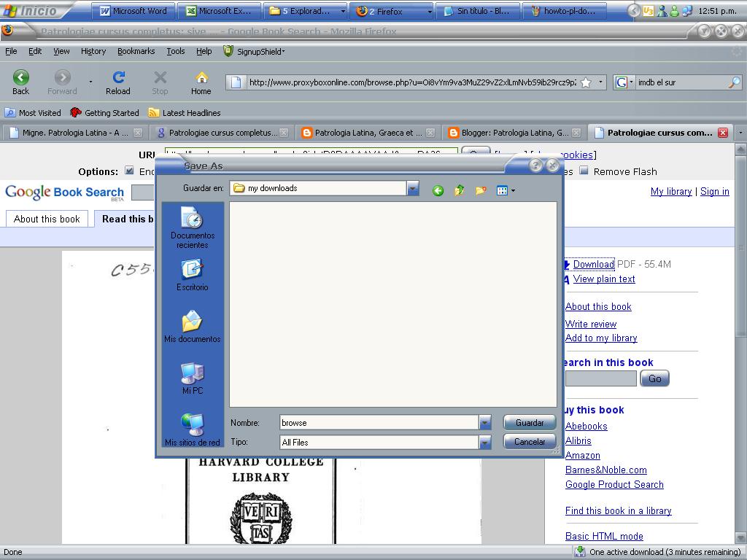Open the SignupShield toolbar icon

coord(228,51)
